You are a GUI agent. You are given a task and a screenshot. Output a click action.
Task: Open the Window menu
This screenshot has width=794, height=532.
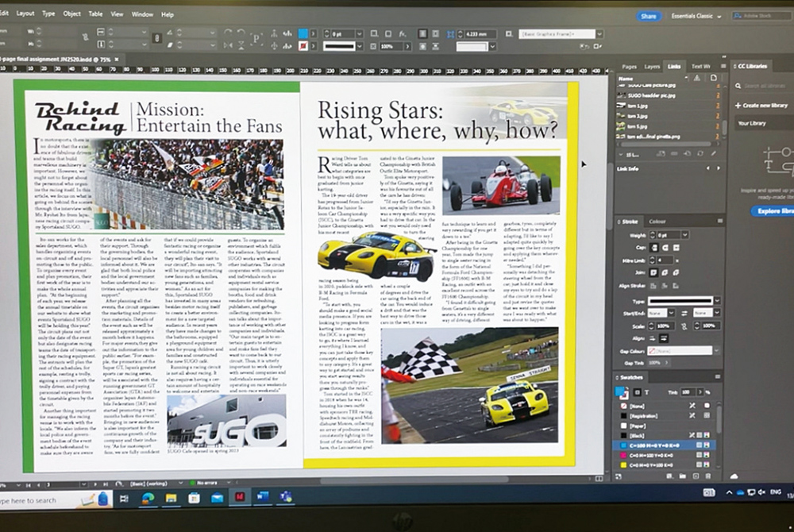(142, 14)
